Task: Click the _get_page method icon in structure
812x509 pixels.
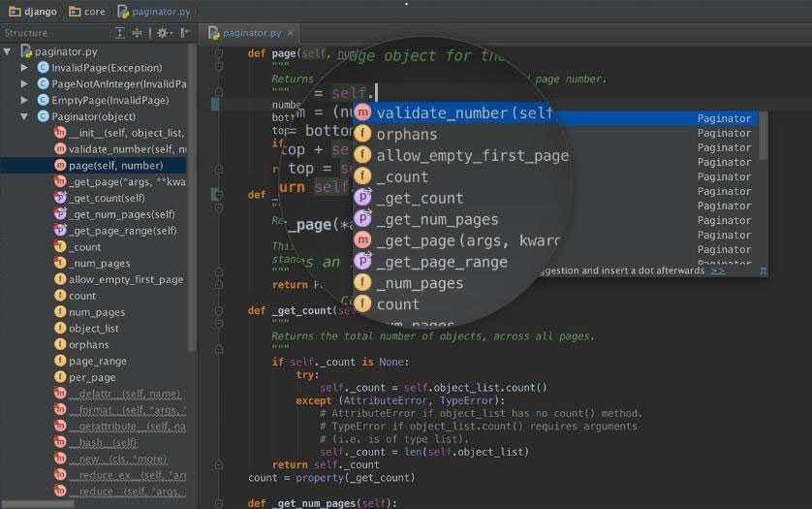Action: [x=60, y=182]
